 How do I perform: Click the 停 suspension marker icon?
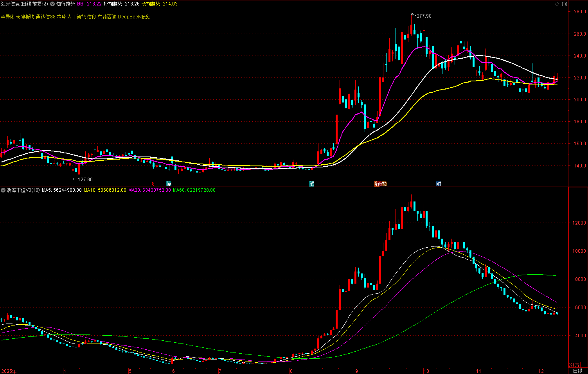[169, 184]
